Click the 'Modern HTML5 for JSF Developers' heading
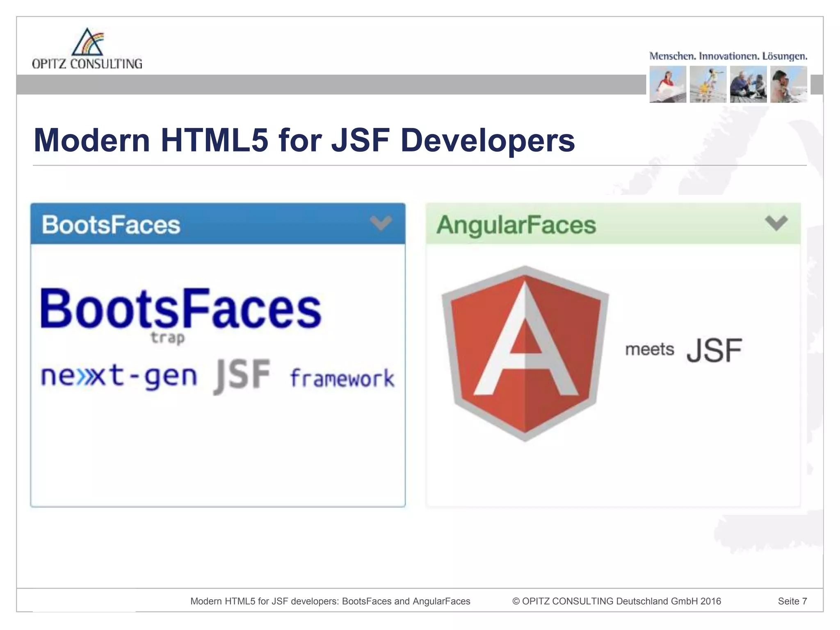This screenshot has width=840, height=630. click(304, 141)
